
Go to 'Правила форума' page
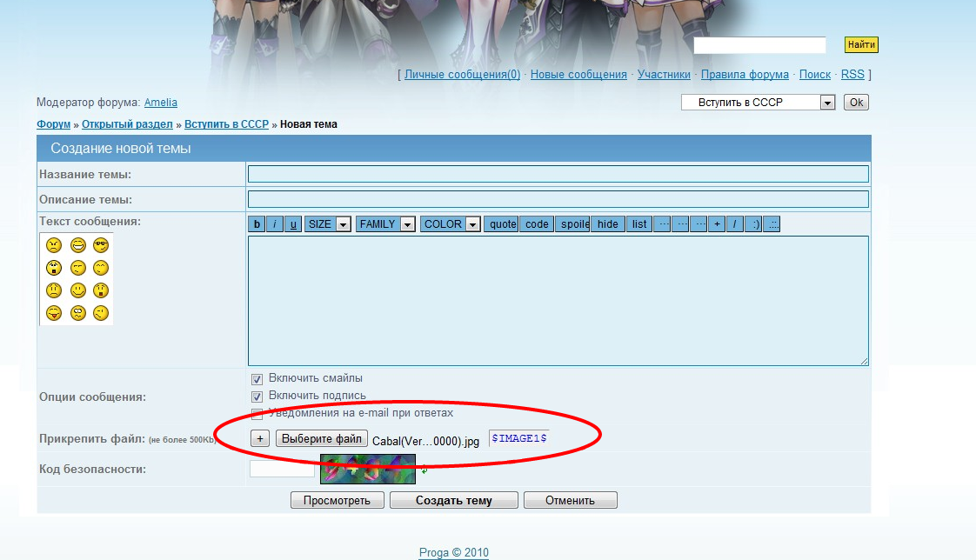pos(745,75)
